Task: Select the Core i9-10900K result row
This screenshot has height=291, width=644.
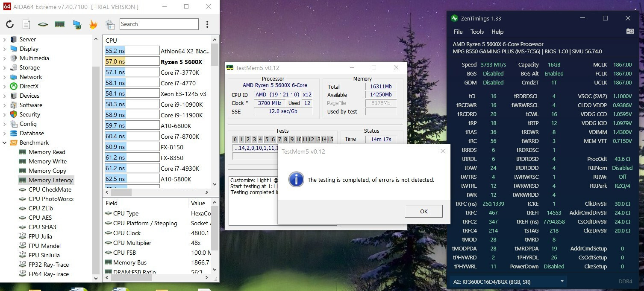Action: (x=157, y=105)
